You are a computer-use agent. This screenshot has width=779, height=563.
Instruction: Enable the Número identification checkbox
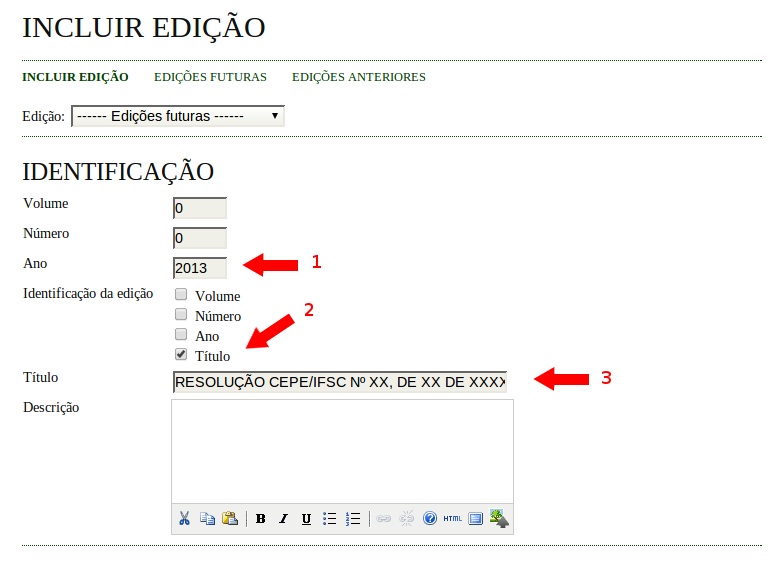click(181, 314)
